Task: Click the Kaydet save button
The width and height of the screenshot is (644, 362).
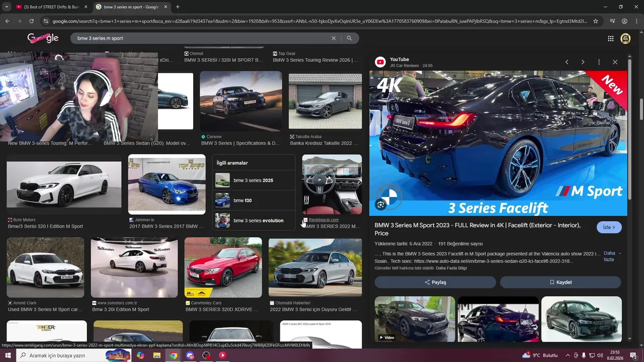Action: pos(560,282)
